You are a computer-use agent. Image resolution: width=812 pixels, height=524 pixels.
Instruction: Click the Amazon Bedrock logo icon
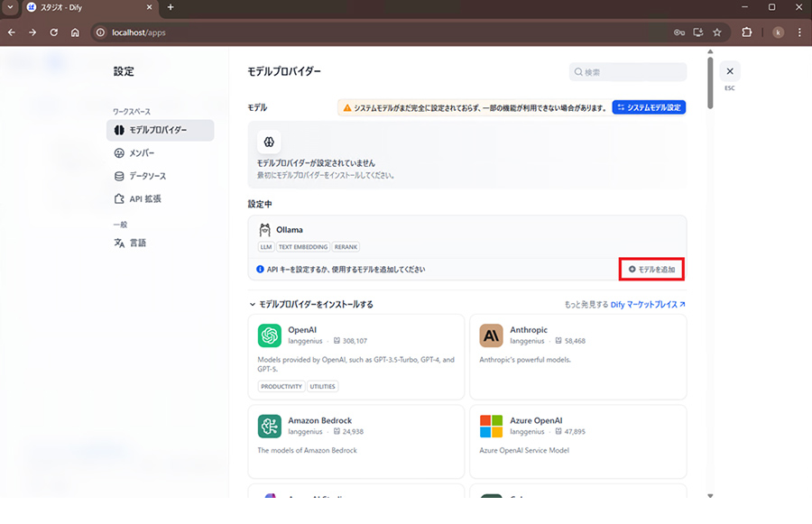click(269, 426)
